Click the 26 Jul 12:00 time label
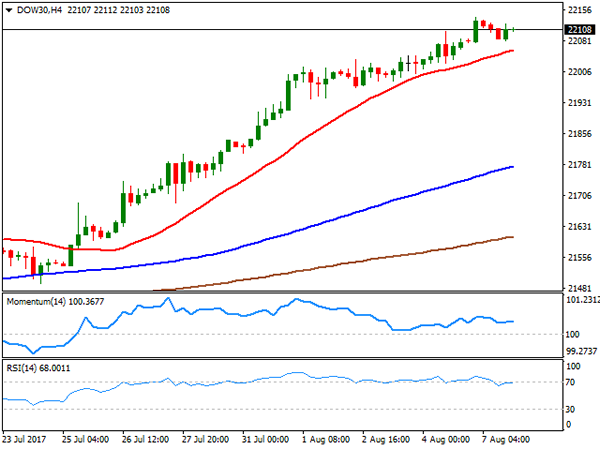This screenshot has width=600, height=450. click(145, 439)
